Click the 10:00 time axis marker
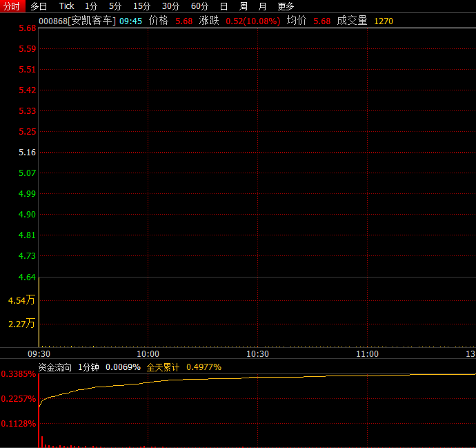The image size is (476, 448). (x=148, y=354)
